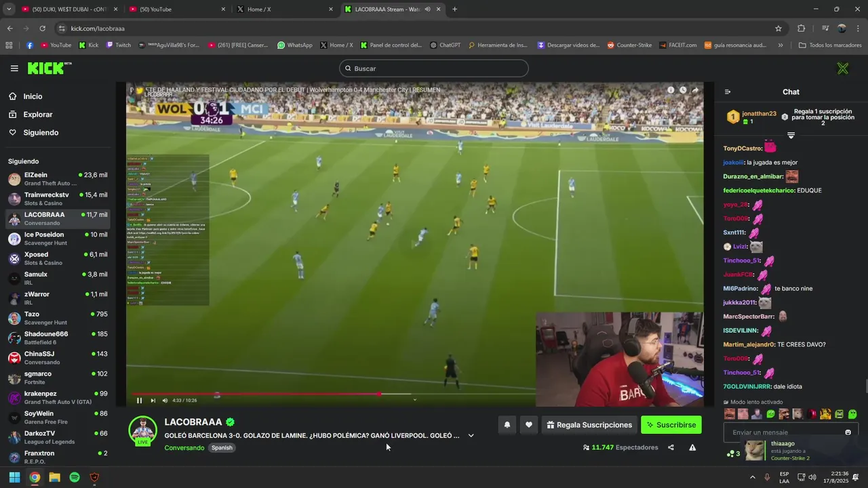Image resolution: width=868 pixels, height=488 pixels.
Task: Click jonatthan23 top gifter name
Action: [x=759, y=114]
